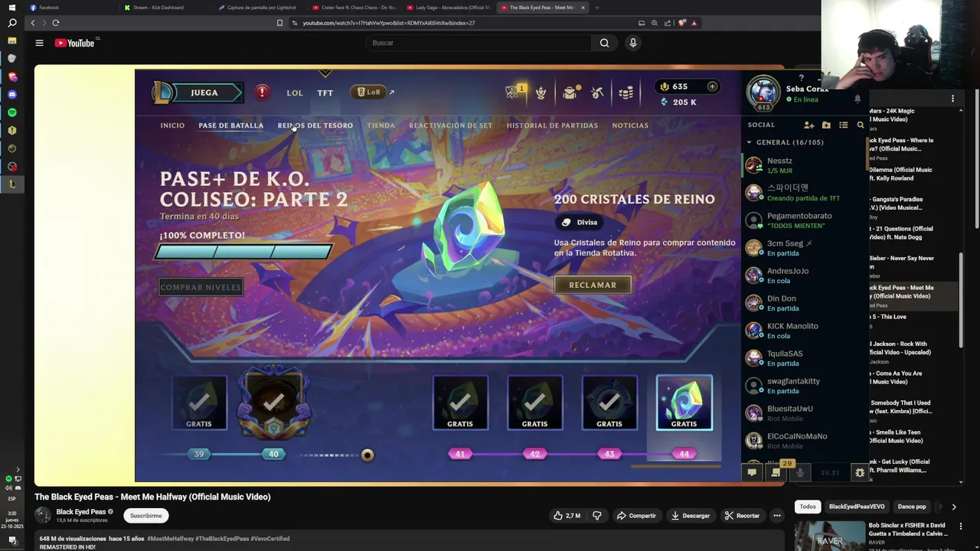Open HISTORIAL DE PARTIDAS tab
The width and height of the screenshot is (980, 551).
552,126
